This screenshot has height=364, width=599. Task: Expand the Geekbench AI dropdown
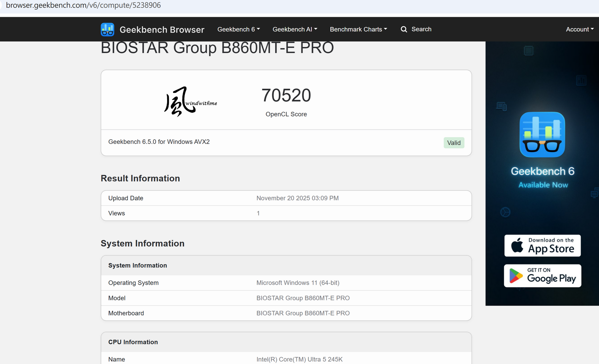coord(295,29)
